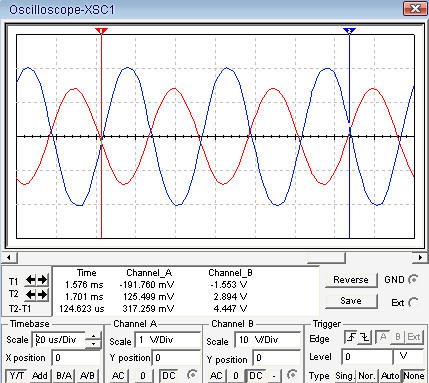Screen dimensions: 429x383
Task: Shift cursor T2 right arrow
Action: point(42,294)
